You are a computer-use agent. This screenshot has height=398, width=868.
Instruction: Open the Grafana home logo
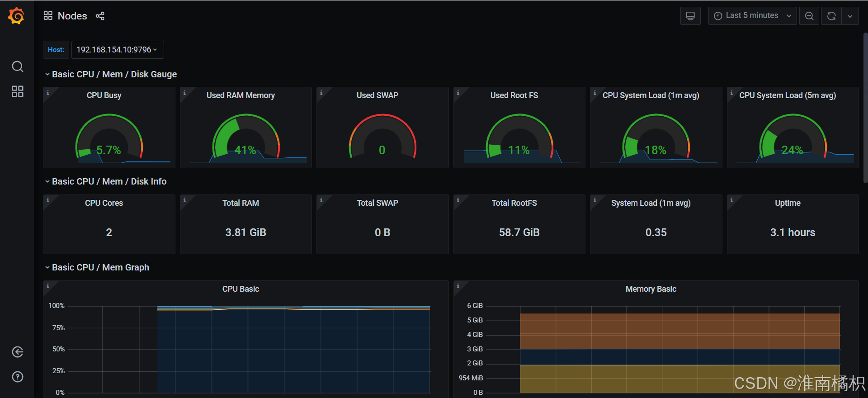pos(16,16)
